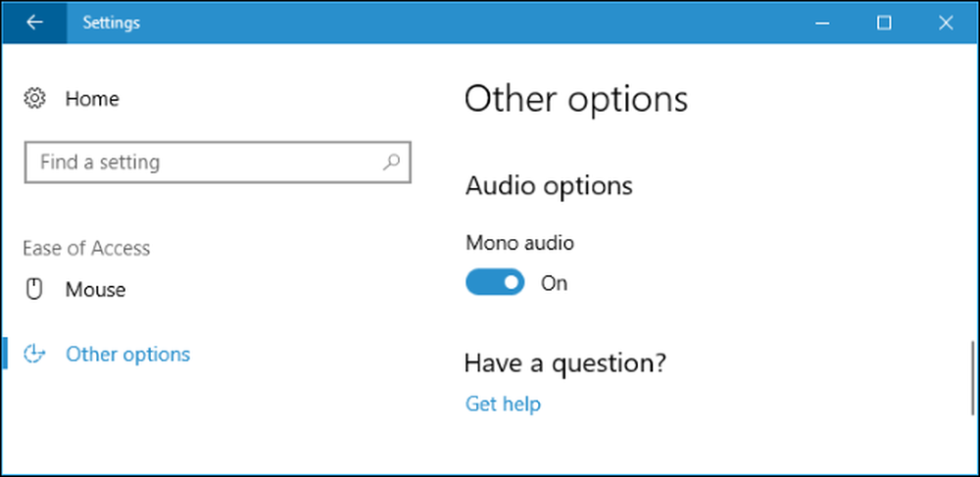The width and height of the screenshot is (980, 477).
Task: Select the Mouse category label
Action: [x=95, y=290]
